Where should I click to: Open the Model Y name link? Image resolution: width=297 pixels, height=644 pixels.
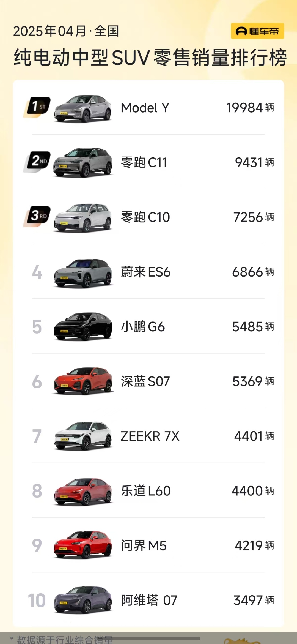click(145, 108)
